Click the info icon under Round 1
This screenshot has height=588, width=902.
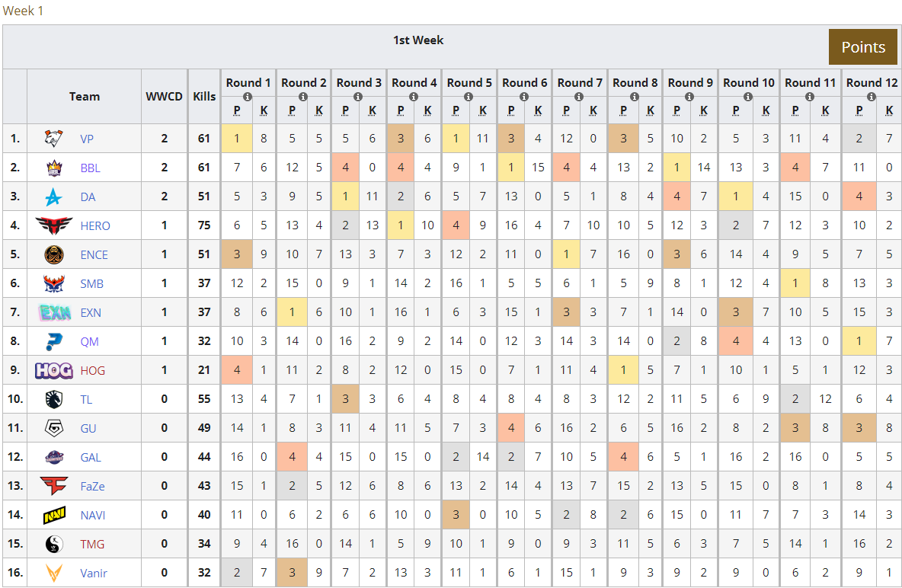click(248, 97)
